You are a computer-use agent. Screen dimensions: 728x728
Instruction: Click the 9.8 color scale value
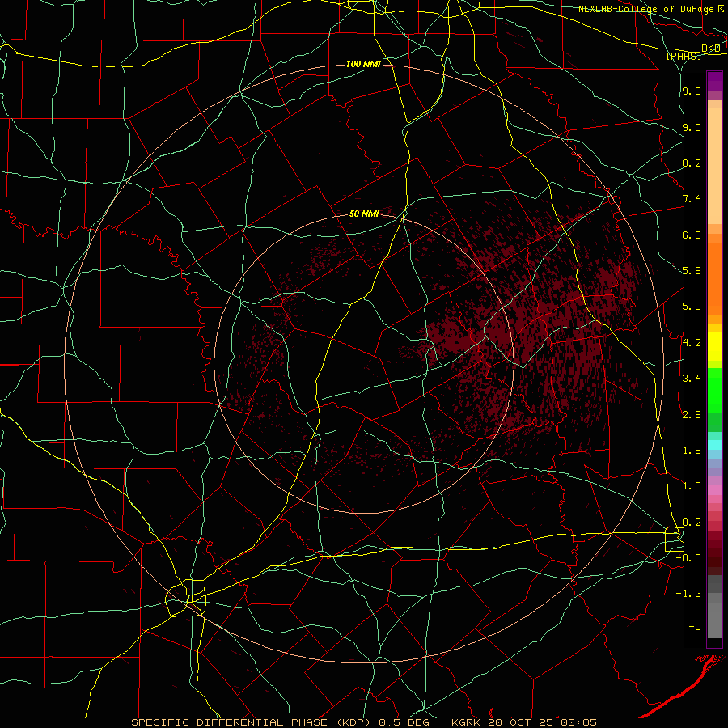(692, 91)
